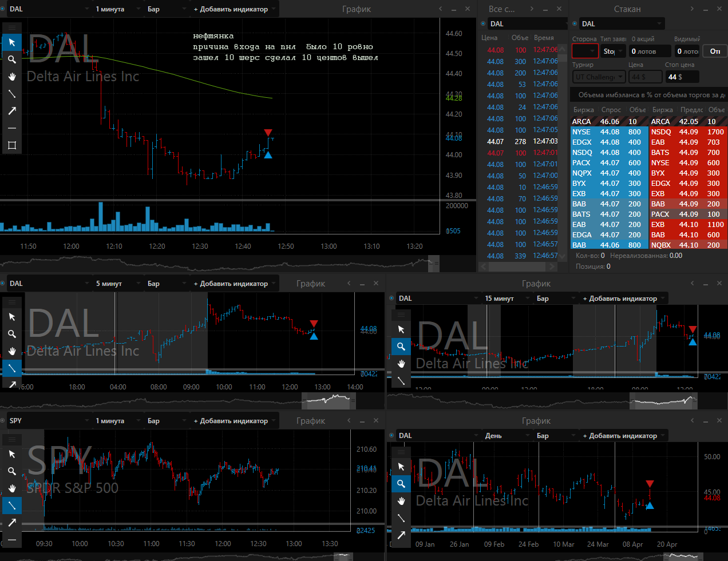The width and height of the screenshot is (728, 561).
Task: Click the line drawing tool in the SPY chart
Action: (x=11, y=506)
